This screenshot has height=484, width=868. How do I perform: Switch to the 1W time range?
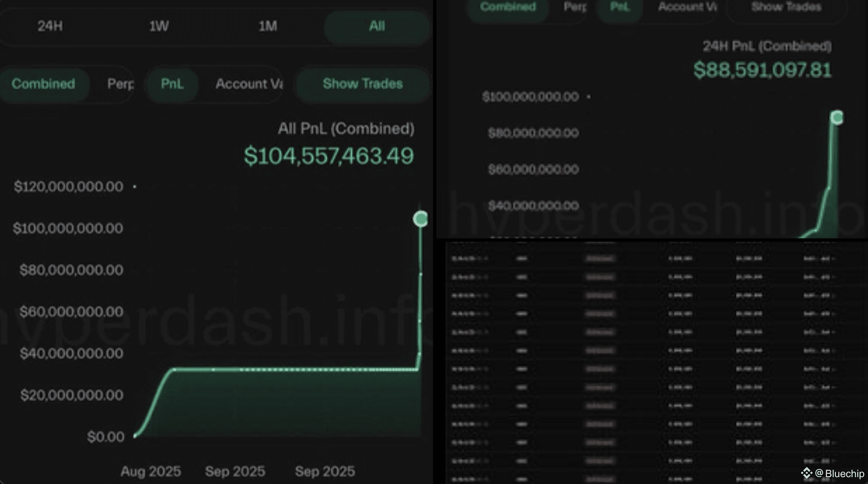tap(159, 26)
